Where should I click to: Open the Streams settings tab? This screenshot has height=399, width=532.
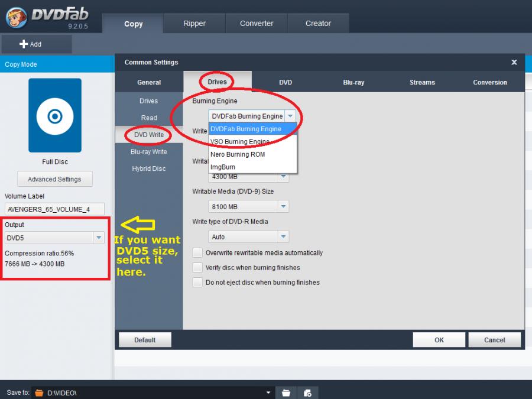[x=422, y=82]
